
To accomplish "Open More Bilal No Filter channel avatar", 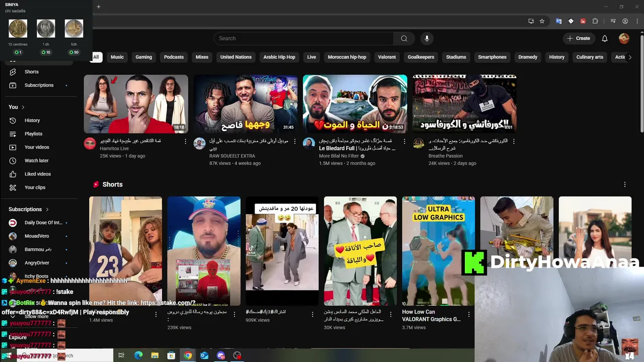I will [309, 143].
